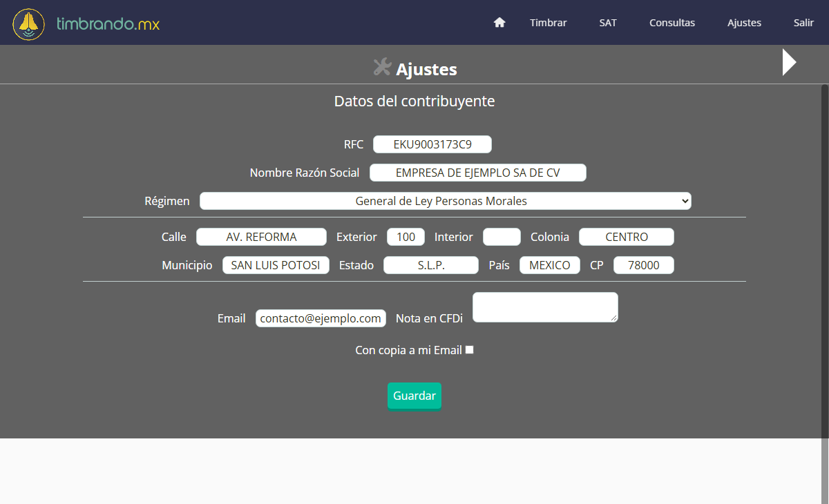Click the Con copia a mi Email label
829x504 pixels.
(x=408, y=350)
